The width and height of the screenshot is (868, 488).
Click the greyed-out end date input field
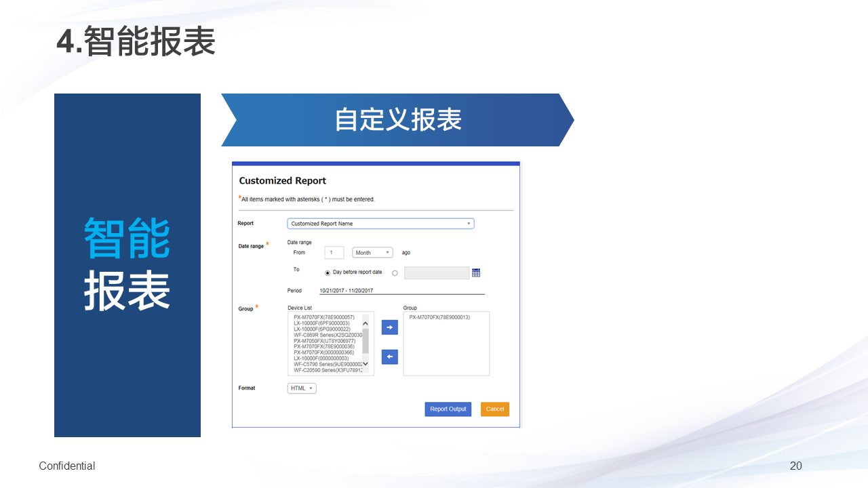pyautogui.click(x=437, y=272)
